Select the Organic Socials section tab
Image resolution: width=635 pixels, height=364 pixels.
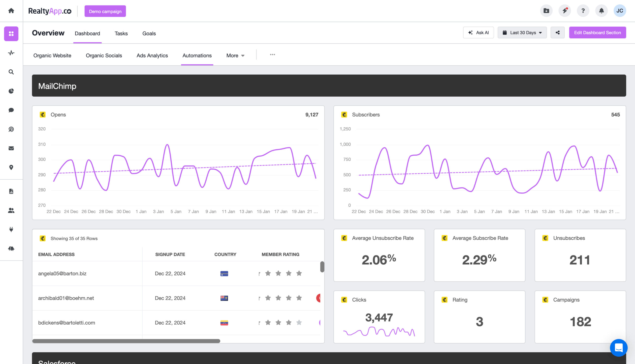coord(104,56)
